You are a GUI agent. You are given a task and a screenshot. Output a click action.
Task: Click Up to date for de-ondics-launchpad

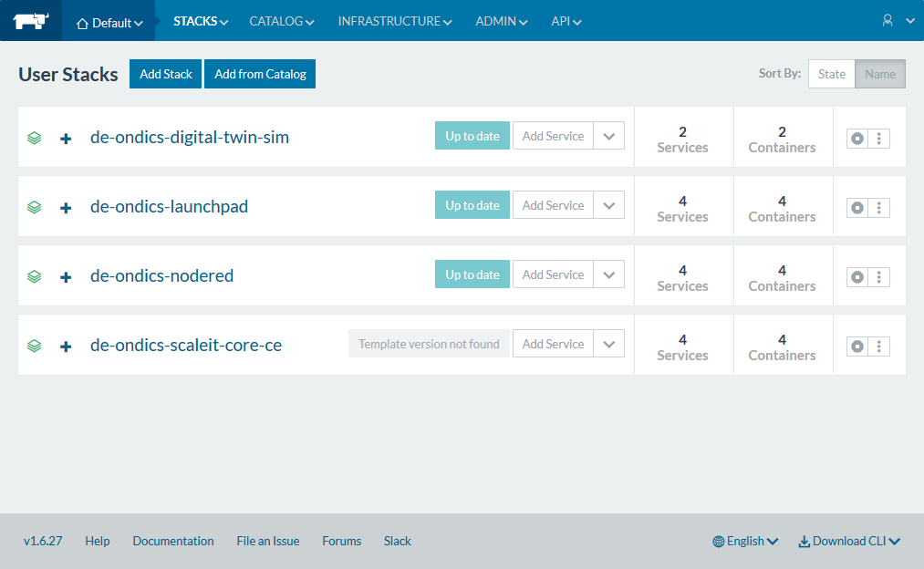coord(472,205)
